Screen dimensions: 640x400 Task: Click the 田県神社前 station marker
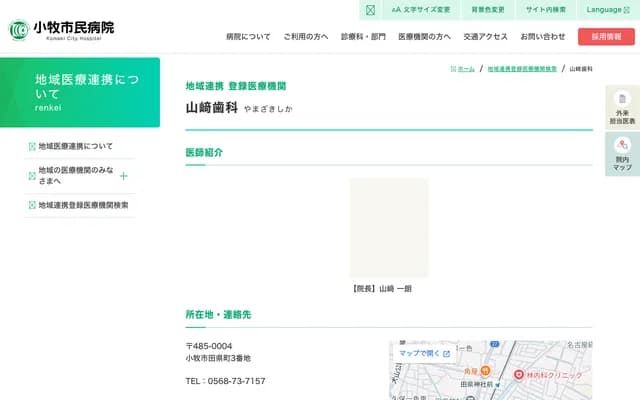[497, 384]
